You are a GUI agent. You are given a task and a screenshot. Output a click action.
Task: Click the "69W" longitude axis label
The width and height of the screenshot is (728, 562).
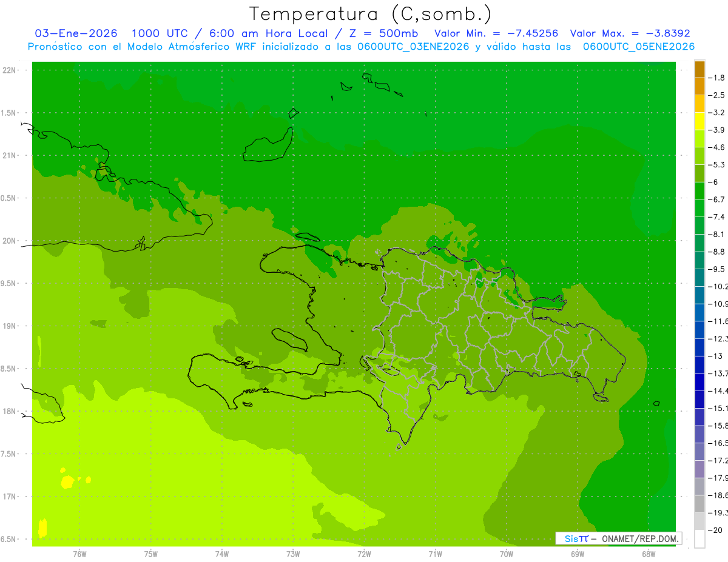[x=578, y=554]
